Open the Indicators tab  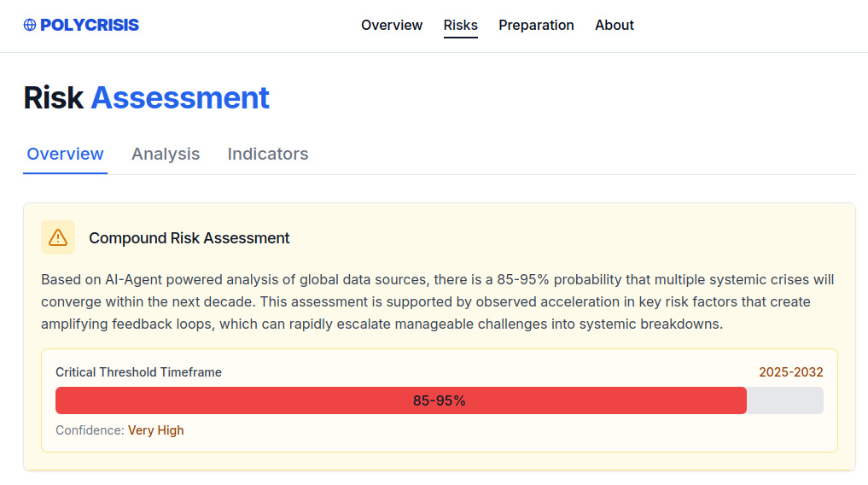pyautogui.click(x=268, y=155)
